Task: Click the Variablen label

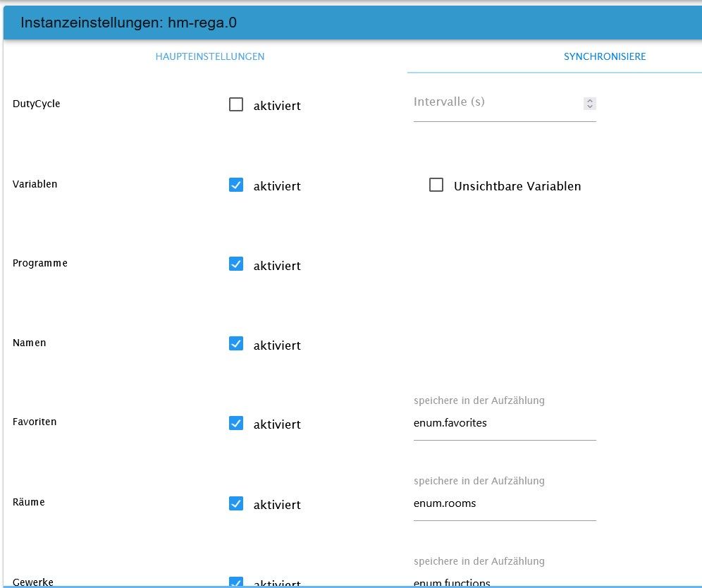Action: tap(35, 184)
